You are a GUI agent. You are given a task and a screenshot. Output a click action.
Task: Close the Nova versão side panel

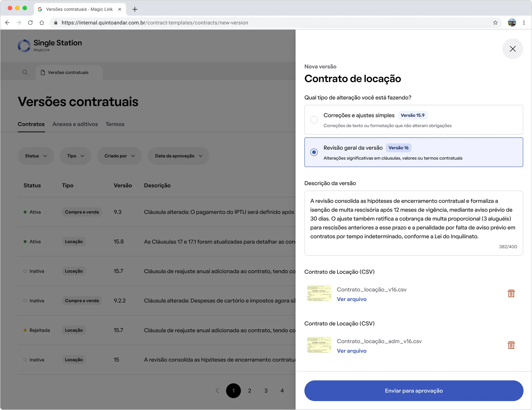tap(512, 49)
